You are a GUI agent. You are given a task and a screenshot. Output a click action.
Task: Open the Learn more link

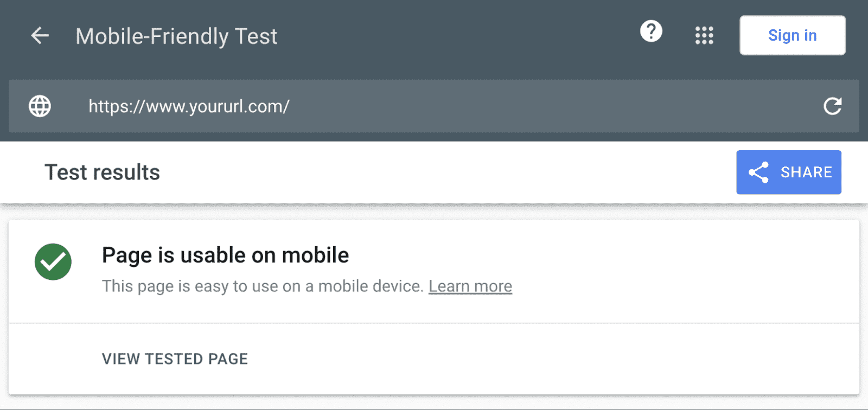click(470, 286)
